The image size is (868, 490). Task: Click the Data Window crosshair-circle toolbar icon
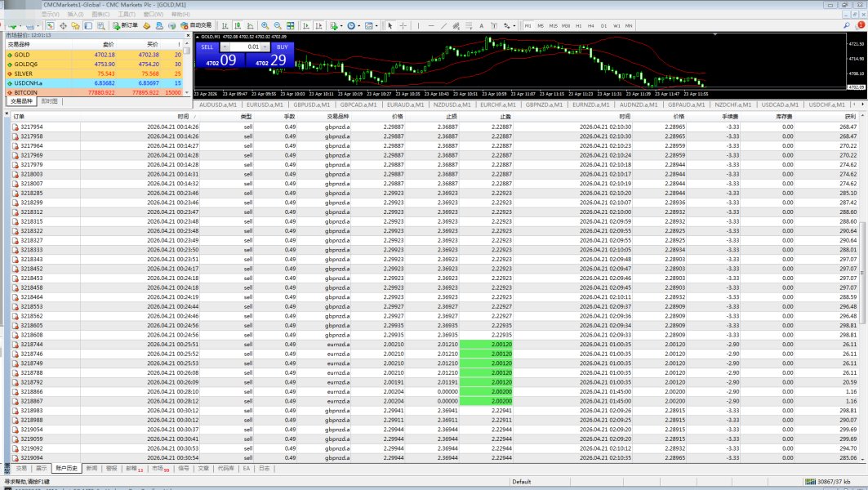pyautogui.click(x=63, y=25)
